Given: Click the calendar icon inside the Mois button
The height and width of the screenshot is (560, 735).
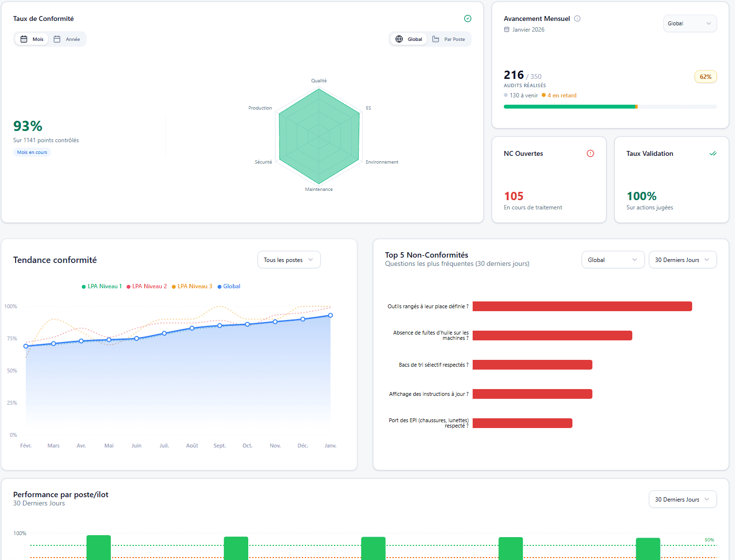Looking at the screenshot, I should 24,39.
